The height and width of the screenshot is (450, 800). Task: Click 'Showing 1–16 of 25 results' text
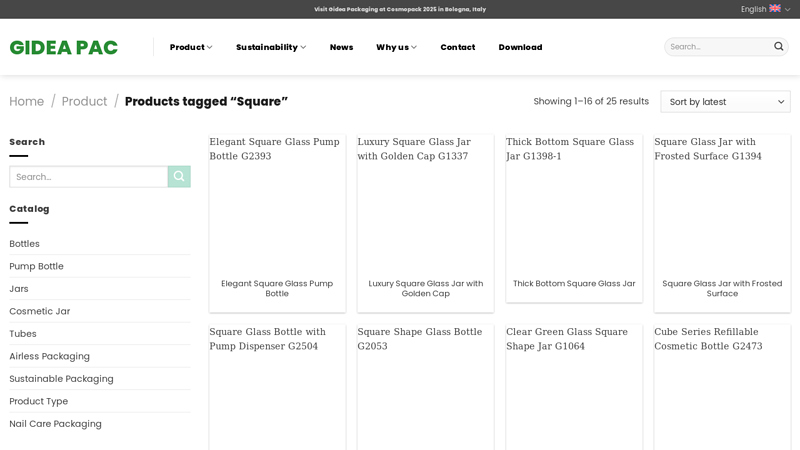[x=591, y=101]
